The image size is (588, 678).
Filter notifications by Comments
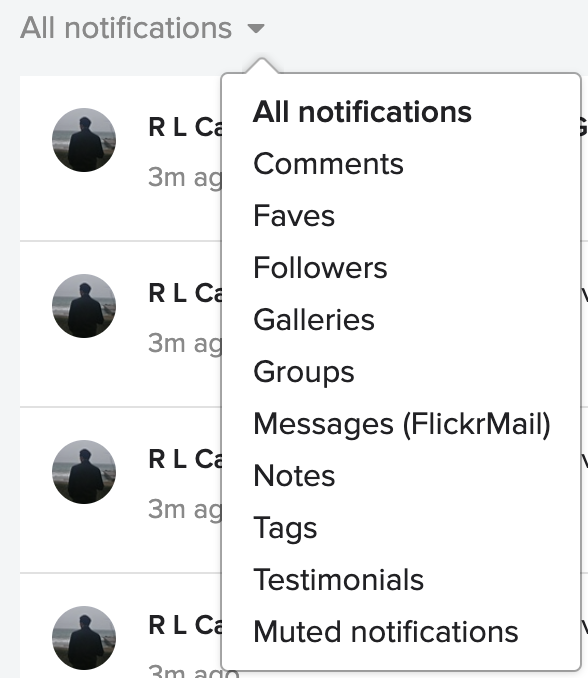pyautogui.click(x=328, y=164)
